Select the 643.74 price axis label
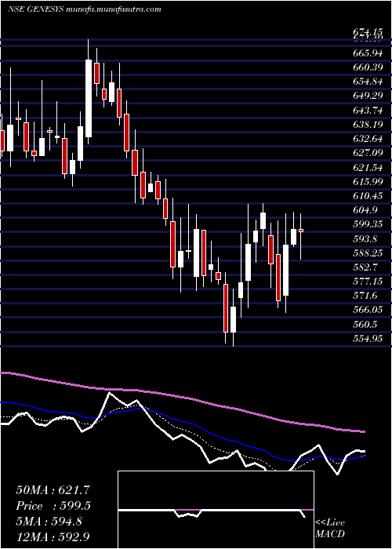Image resolution: width=392 pixels, height=549 pixels. [x=368, y=110]
